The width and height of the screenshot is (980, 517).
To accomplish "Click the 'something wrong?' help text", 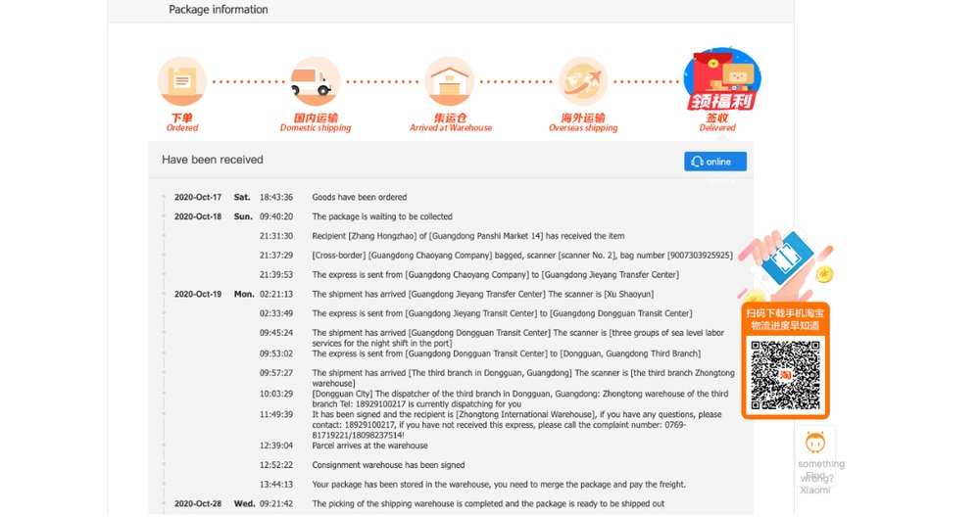I will pos(820,471).
